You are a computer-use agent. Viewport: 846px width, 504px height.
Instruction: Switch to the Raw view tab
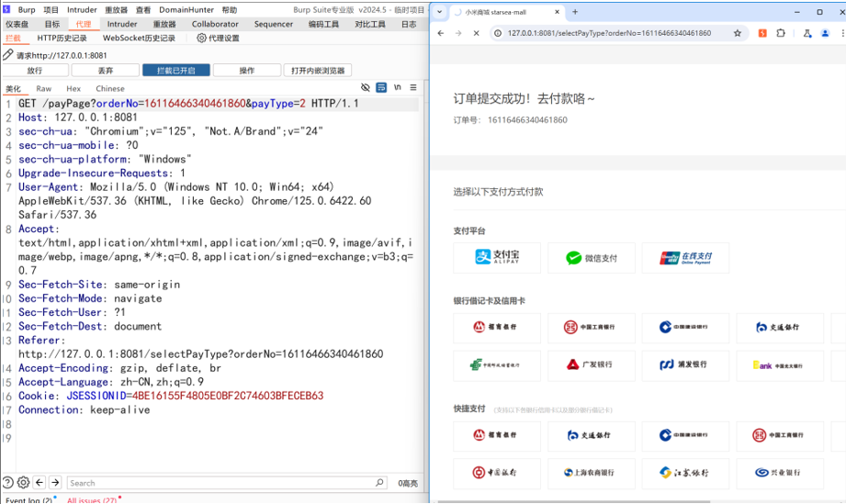pyautogui.click(x=44, y=88)
